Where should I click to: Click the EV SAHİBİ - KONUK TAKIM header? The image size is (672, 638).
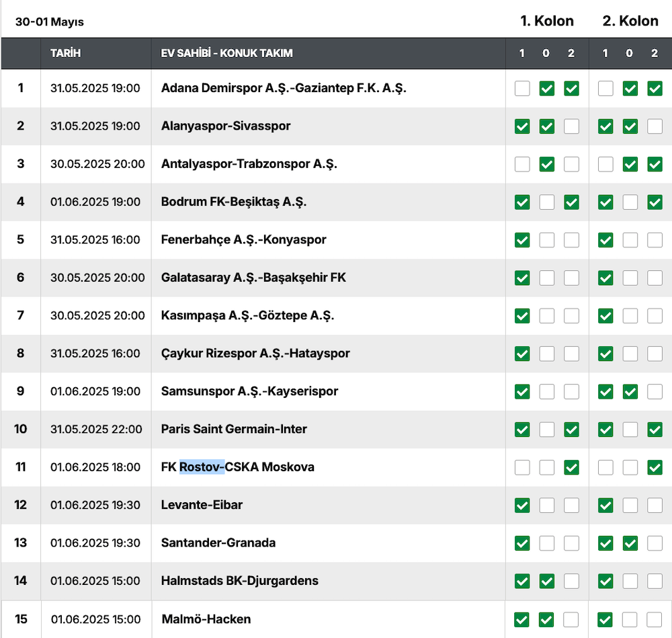pos(226,53)
